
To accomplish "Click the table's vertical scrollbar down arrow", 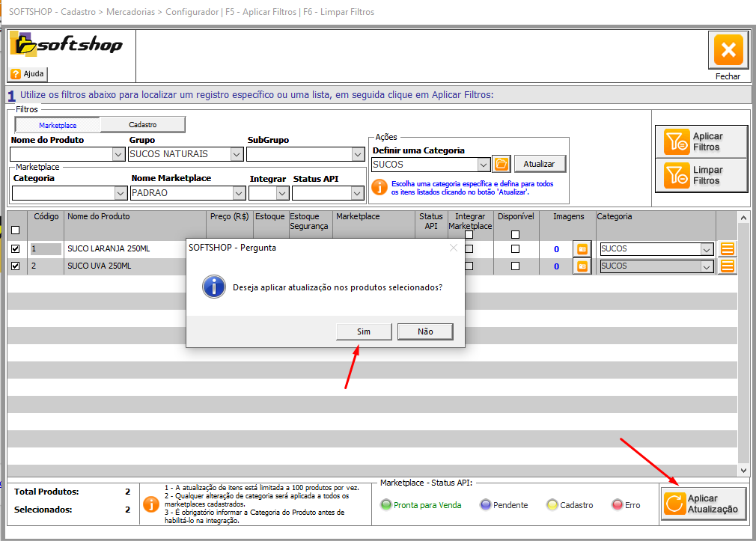I will click(x=743, y=470).
